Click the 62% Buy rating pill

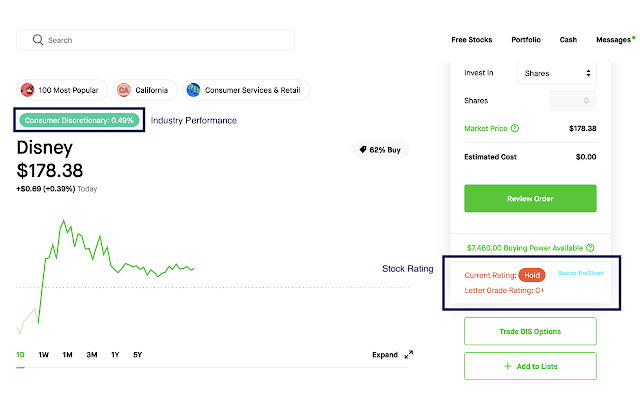pos(380,150)
